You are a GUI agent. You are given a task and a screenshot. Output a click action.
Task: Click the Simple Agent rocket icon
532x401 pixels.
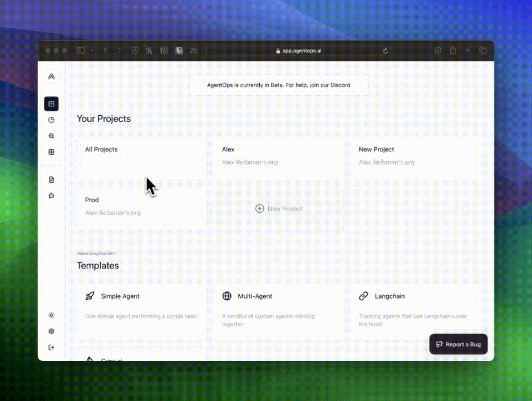(x=90, y=296)
